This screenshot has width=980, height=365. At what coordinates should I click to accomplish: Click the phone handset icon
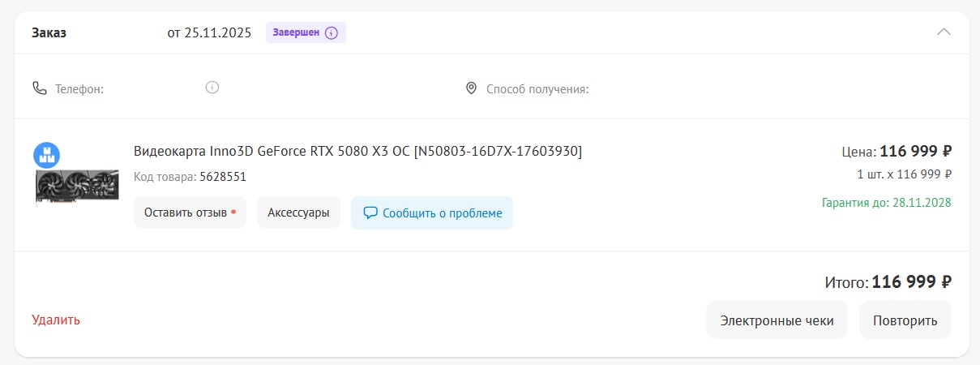pyautogui.click(x=40, y=88)
